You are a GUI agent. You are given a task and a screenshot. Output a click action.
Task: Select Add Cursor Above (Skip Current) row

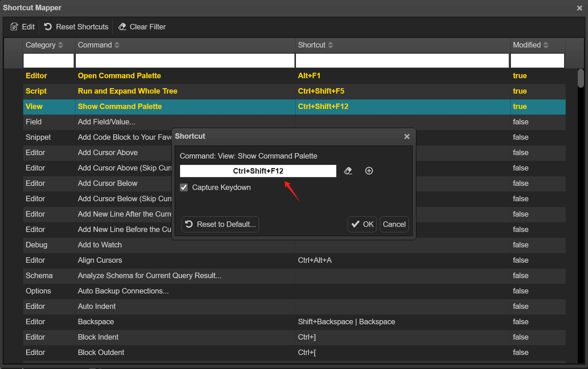pos(125,168)
